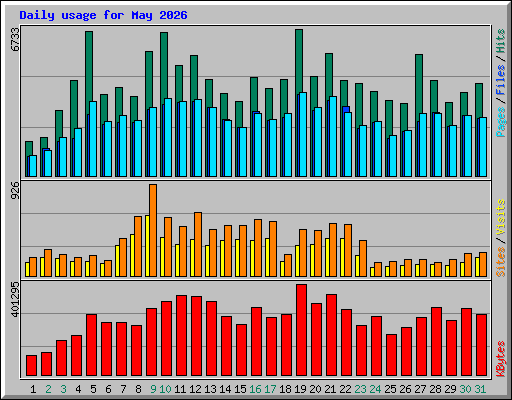512x400 pixels.
Task: Click day 21 on the x-axis
Action: pos(330,389)
